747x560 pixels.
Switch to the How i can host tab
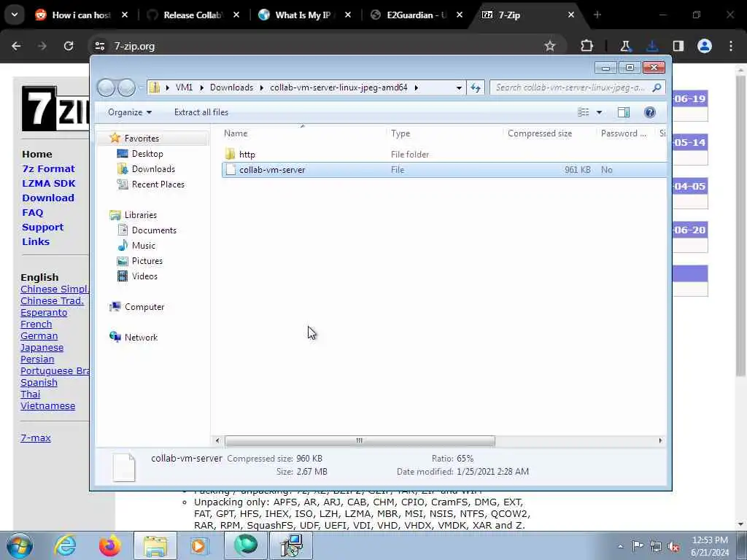click(x=82, y=15)
